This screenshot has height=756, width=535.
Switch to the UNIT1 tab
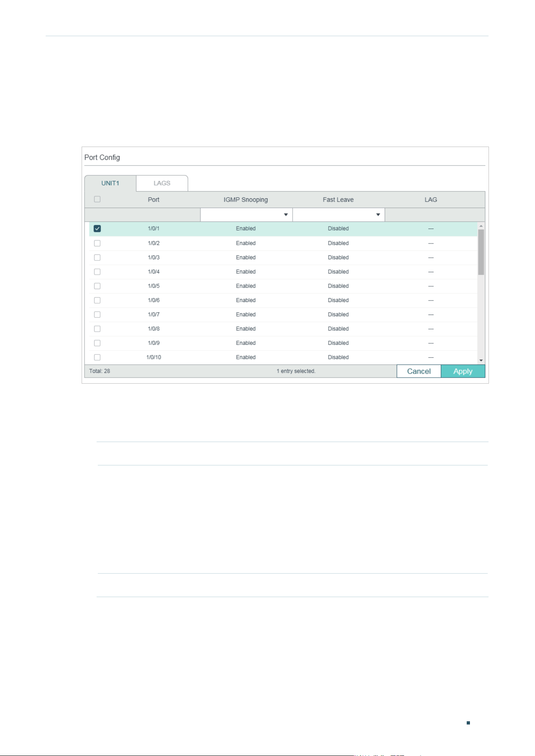tap(110, 183)
